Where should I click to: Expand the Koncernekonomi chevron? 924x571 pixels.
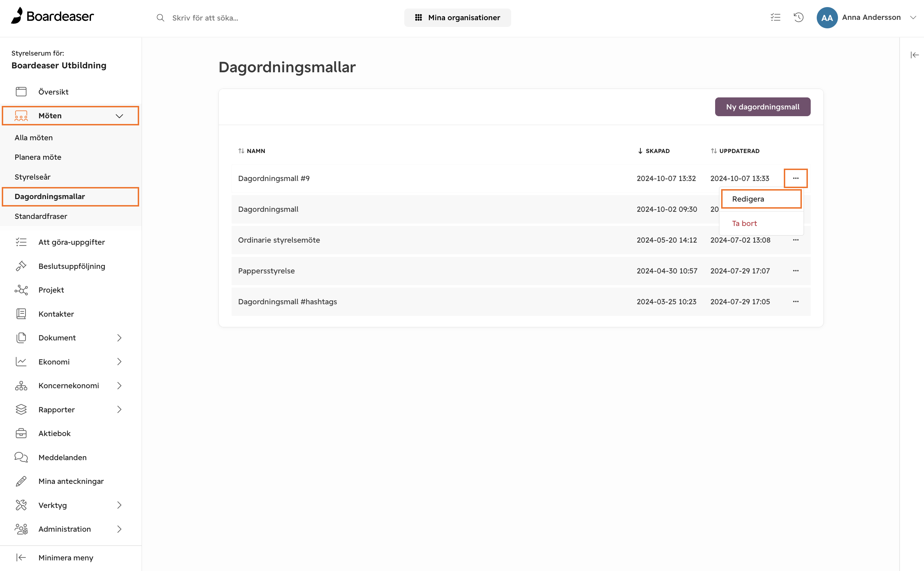pyautogui.click(x=119, y=386)
